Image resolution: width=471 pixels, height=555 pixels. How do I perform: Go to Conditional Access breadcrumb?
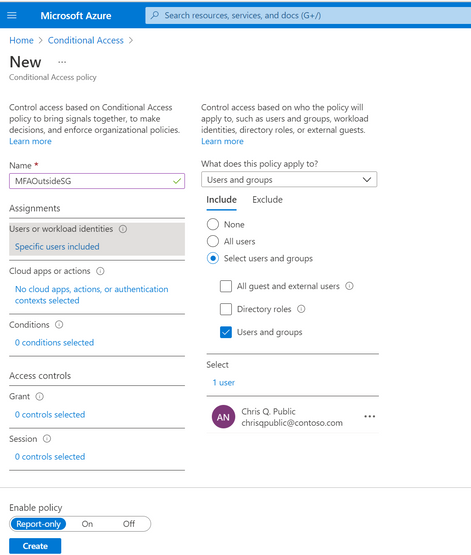(x=86, y=40)
